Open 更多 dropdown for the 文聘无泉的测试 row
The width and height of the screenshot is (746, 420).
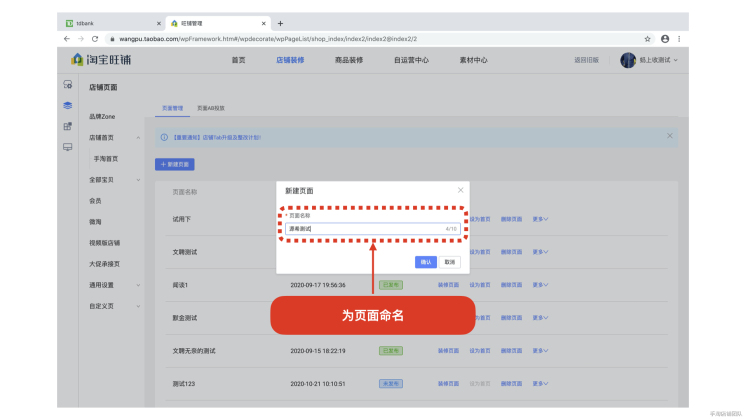(x=540, y=351)
